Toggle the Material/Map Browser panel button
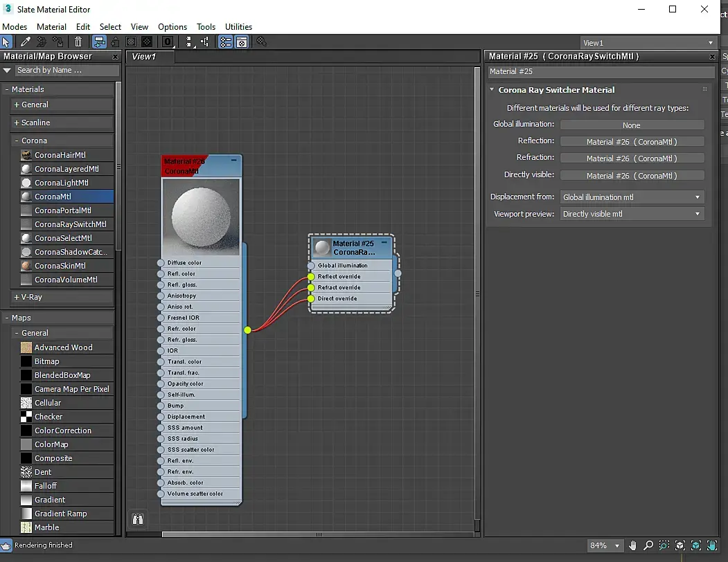Screen dimensions: 728x562 click(226, 42)
